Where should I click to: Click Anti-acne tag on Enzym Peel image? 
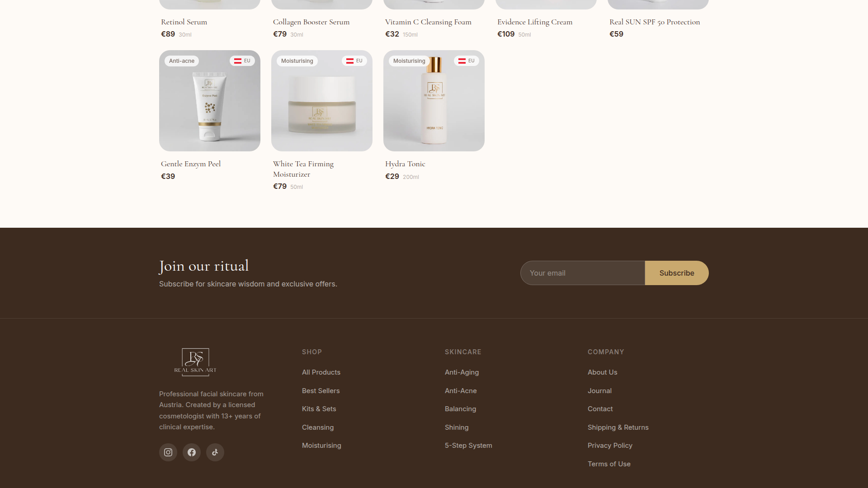click(182, 61)
